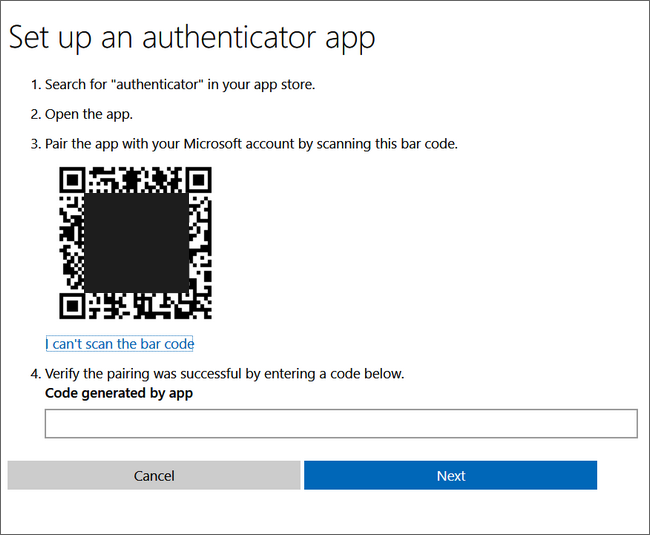
Task: Click the Next button
Action: (x=451, y=475)
